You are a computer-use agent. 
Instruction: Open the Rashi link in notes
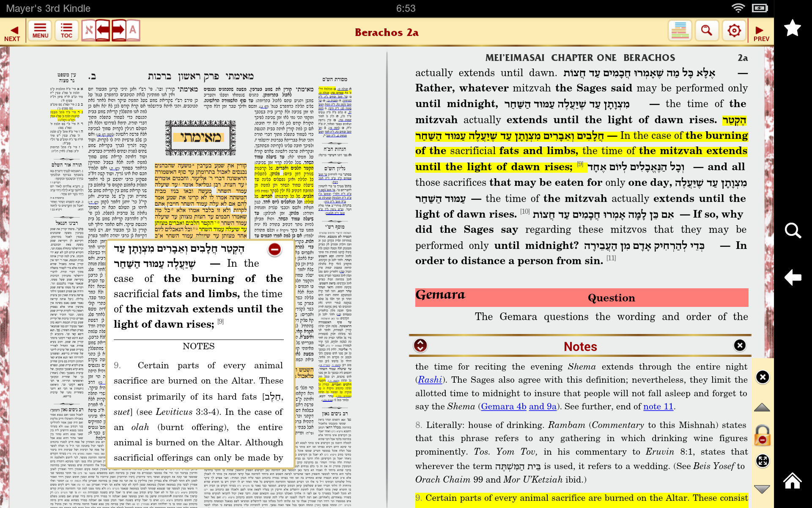pos(430,380)
